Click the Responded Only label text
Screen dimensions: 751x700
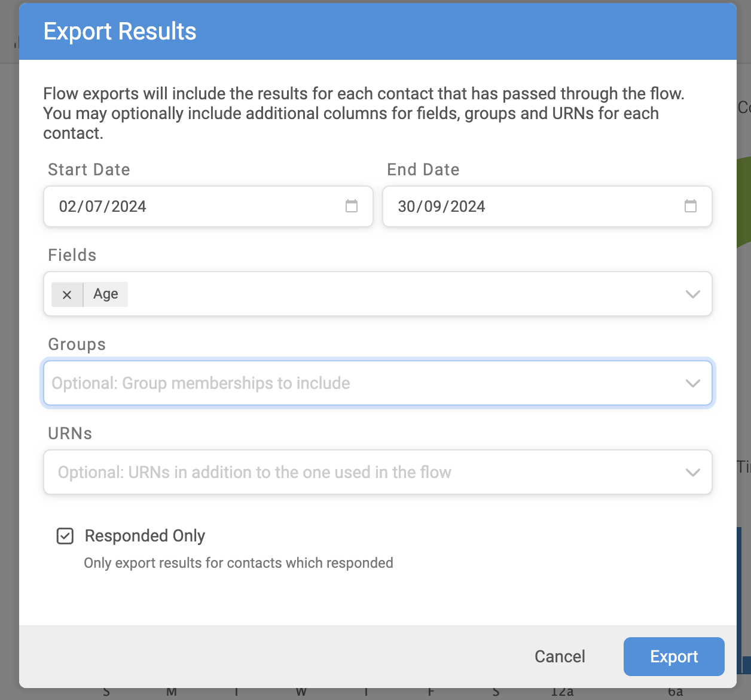(145, 536)
